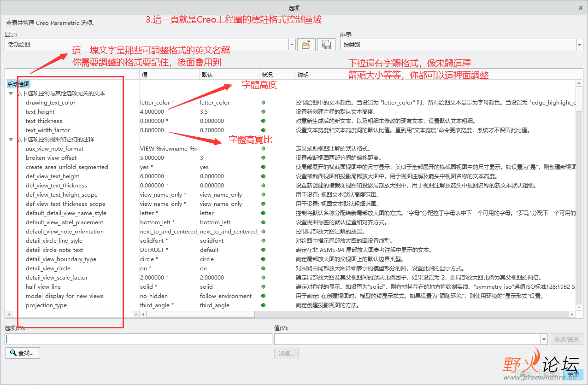This screenshot has height=385, width=588.
Task: Open the 显示 dropdown showing 活动绘图
Action: (x=150, y=45)
